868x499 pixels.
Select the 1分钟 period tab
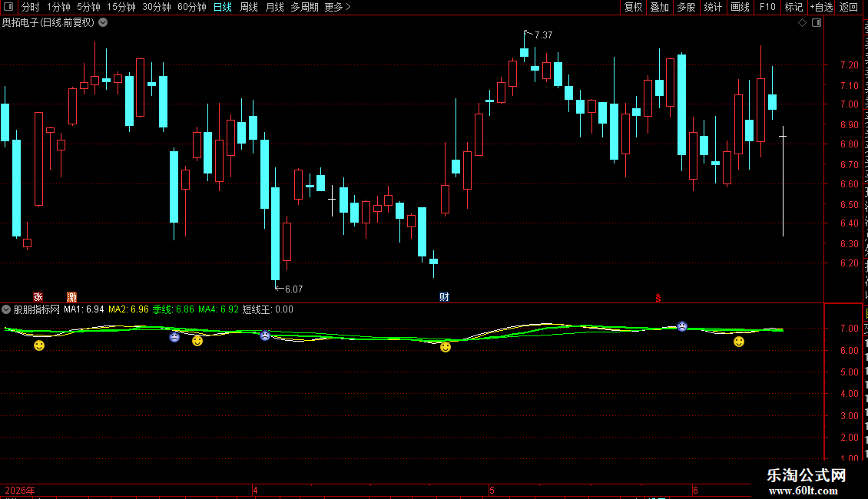(58, 7)
